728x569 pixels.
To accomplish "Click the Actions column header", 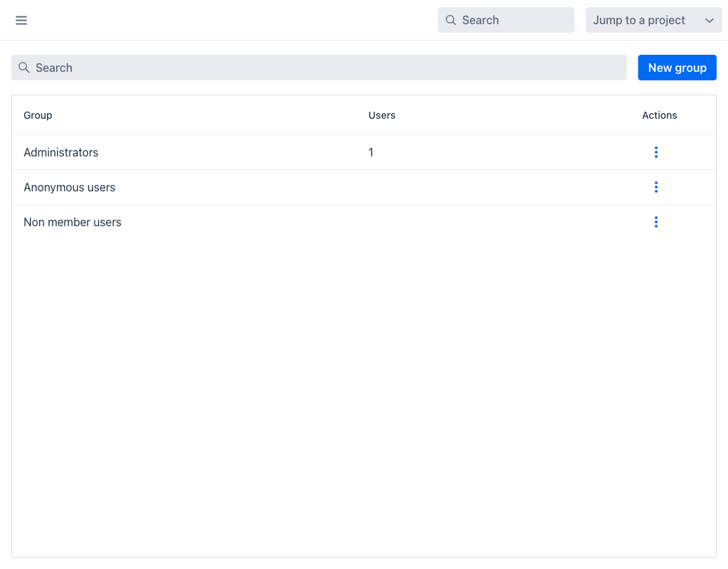I will click(659, 115).
